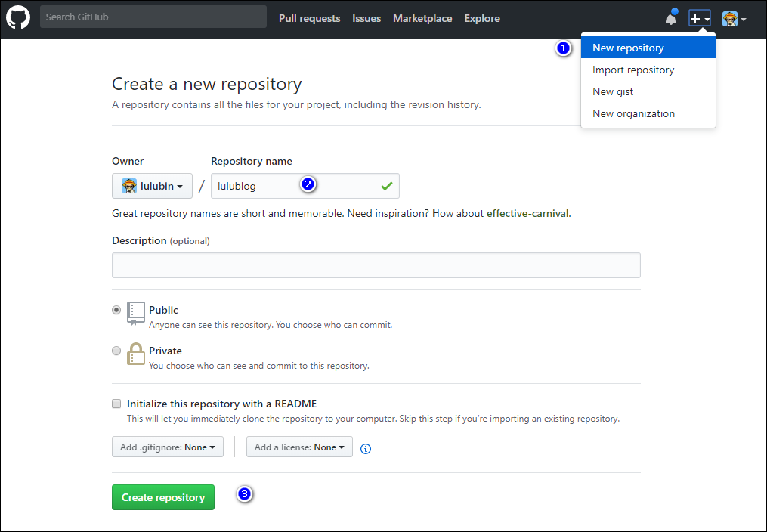Click the Create a new repository heading

point(207,84)
